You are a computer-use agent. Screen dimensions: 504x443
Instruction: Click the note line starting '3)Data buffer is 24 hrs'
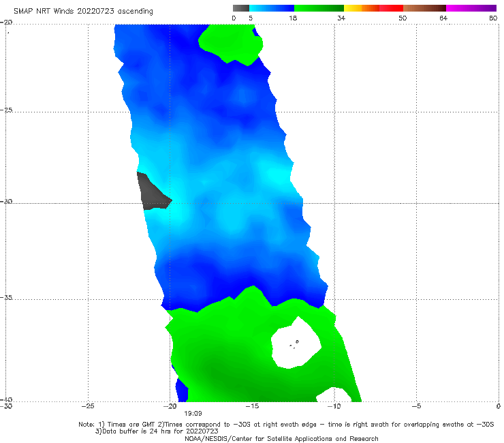pos(157,431)
